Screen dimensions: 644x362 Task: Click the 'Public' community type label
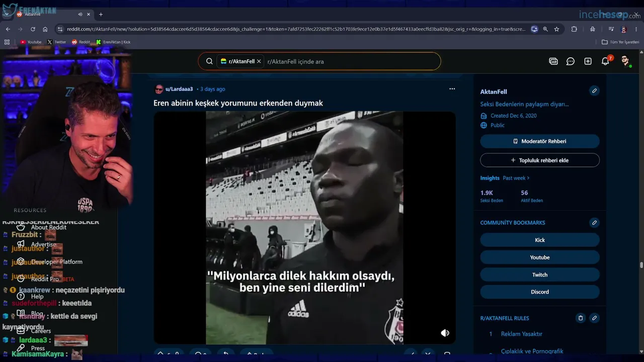pos(498,125)
